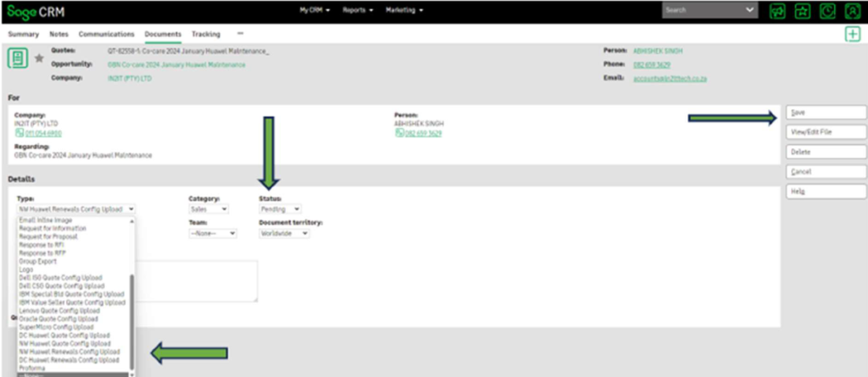This screenshot has width=868, height=377.
Task: Expand the Category dropdown showing Sales
Action: pos(209,208)
